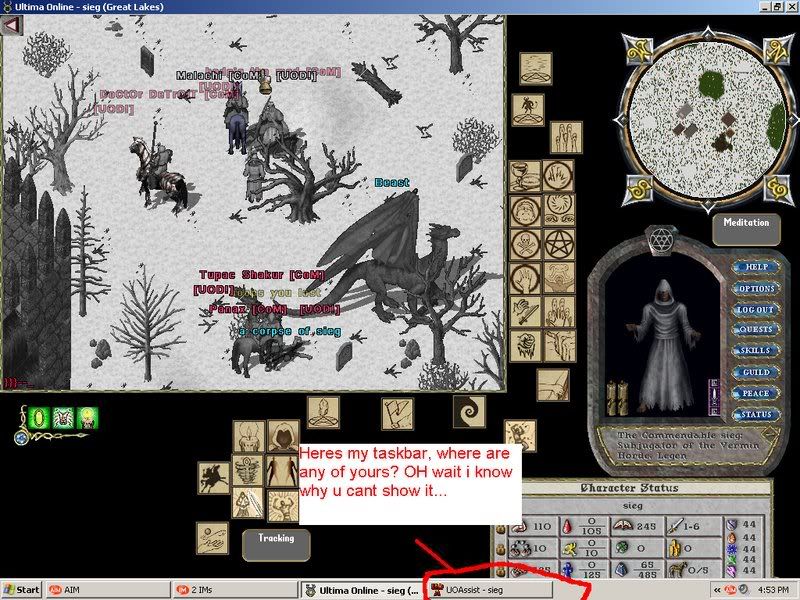This screenshot has height=600, width=800.
Task: Click the HELP paperdoll button
Action: tap(756, 267)
